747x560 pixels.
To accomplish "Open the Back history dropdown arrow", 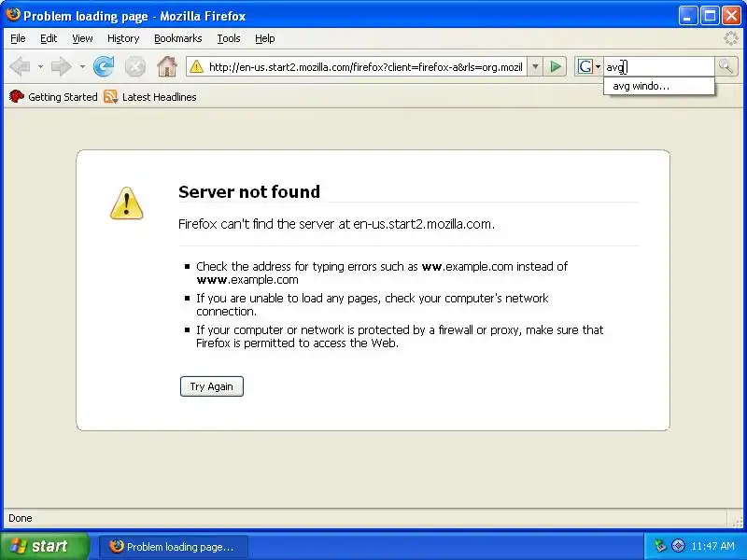I will 40,66.
